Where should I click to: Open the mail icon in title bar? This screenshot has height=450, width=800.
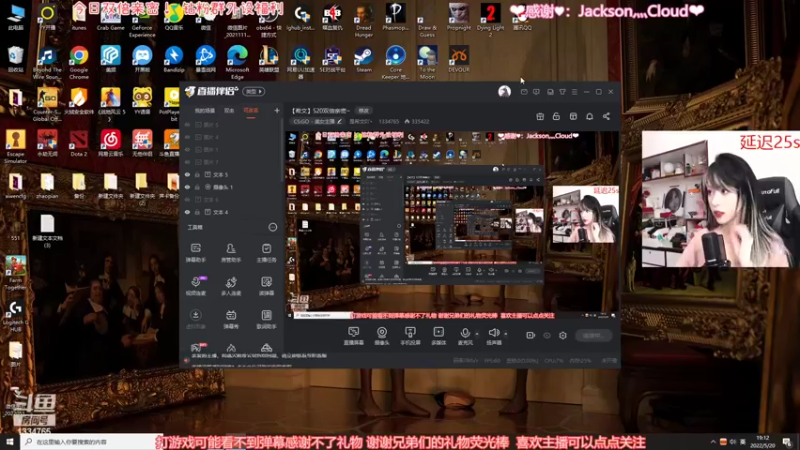524,92
